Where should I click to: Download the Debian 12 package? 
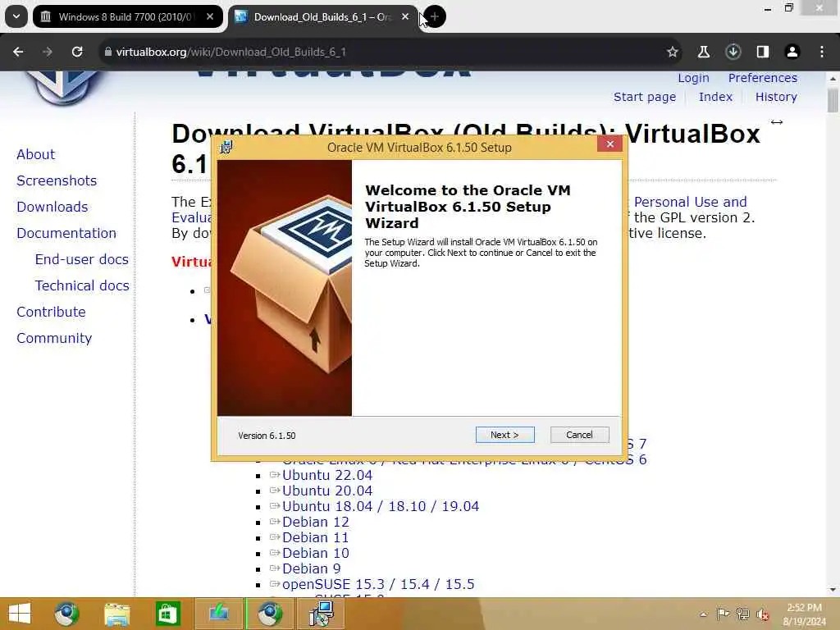click(316, 522)
